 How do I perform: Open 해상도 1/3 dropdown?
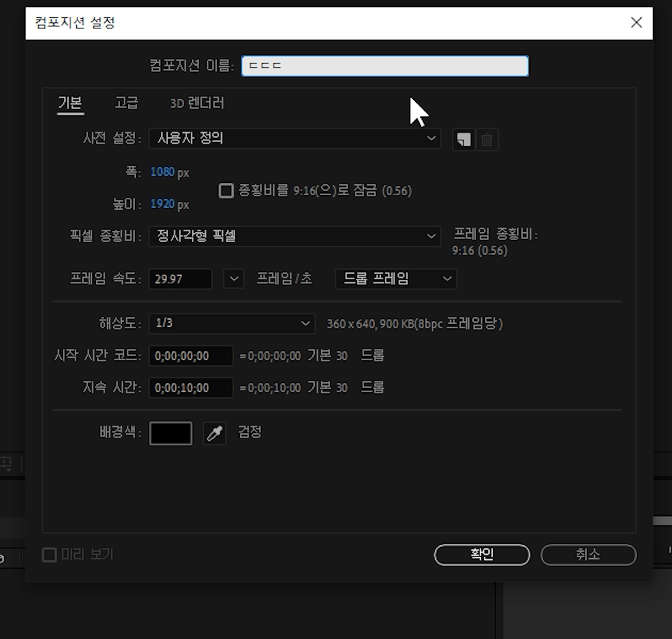pos(232,324)
